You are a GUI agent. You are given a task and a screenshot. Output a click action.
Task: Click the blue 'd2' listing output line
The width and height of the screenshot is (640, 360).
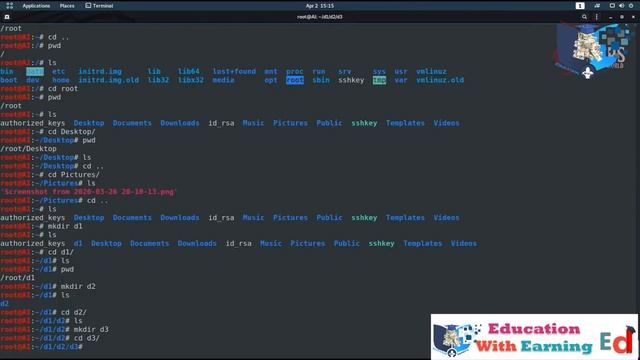(4, 304)
